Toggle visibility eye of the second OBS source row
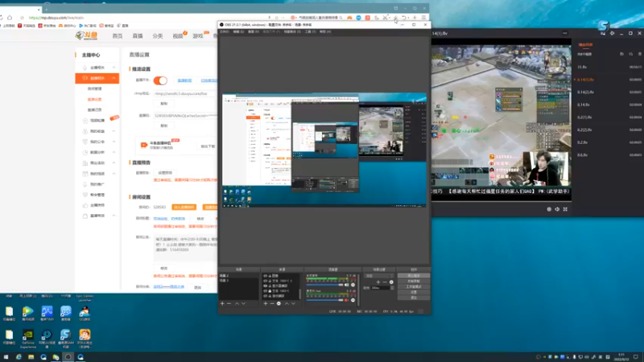Screen dimensions: 644x362 pos(265,281)
